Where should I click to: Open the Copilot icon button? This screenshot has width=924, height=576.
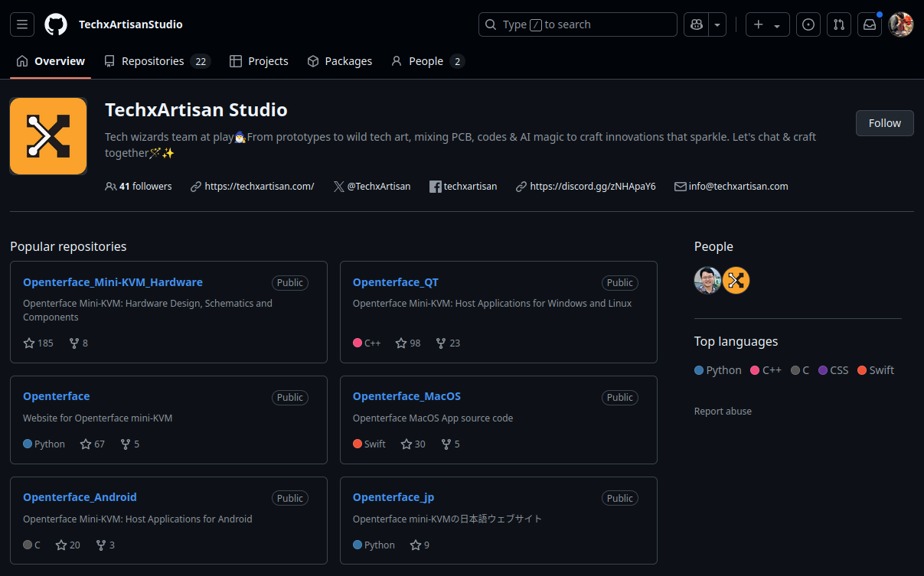point(696,24)
